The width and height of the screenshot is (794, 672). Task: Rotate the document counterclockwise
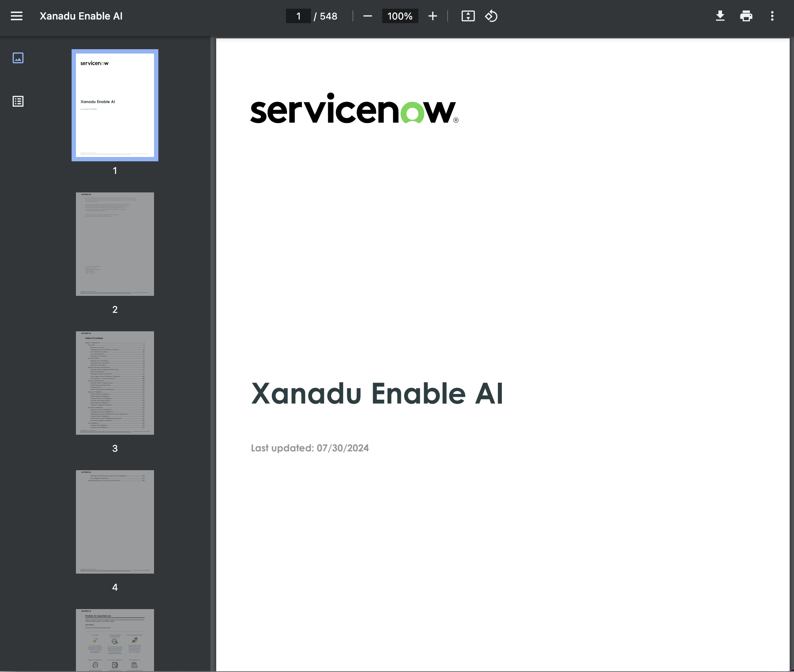tap(491, 16)
